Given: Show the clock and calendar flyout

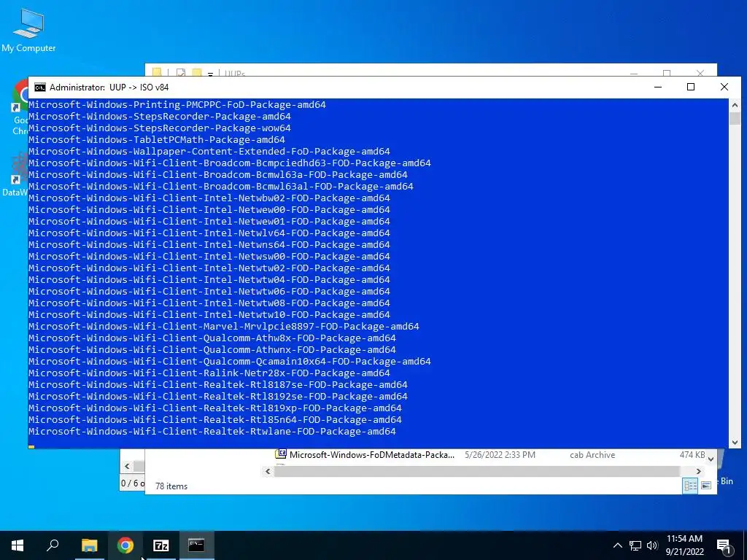Looking at the screenshot, I should pyautogui.click(x=684, y=545).
